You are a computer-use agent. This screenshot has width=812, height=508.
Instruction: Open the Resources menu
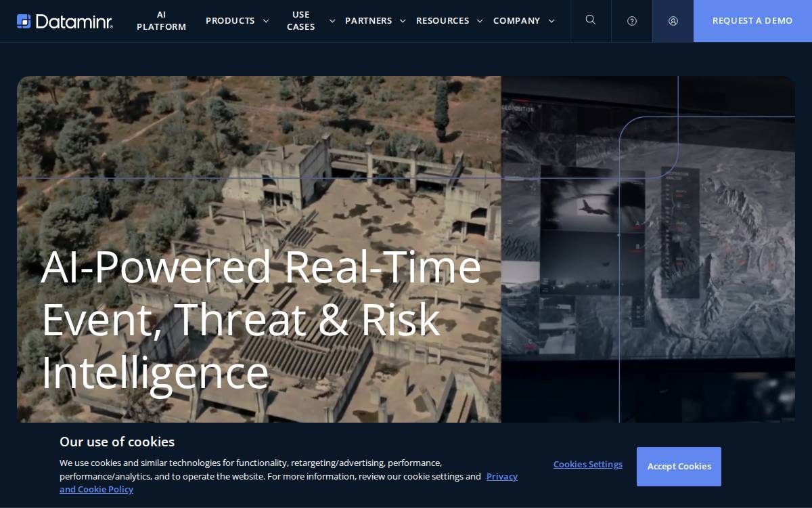443,20
